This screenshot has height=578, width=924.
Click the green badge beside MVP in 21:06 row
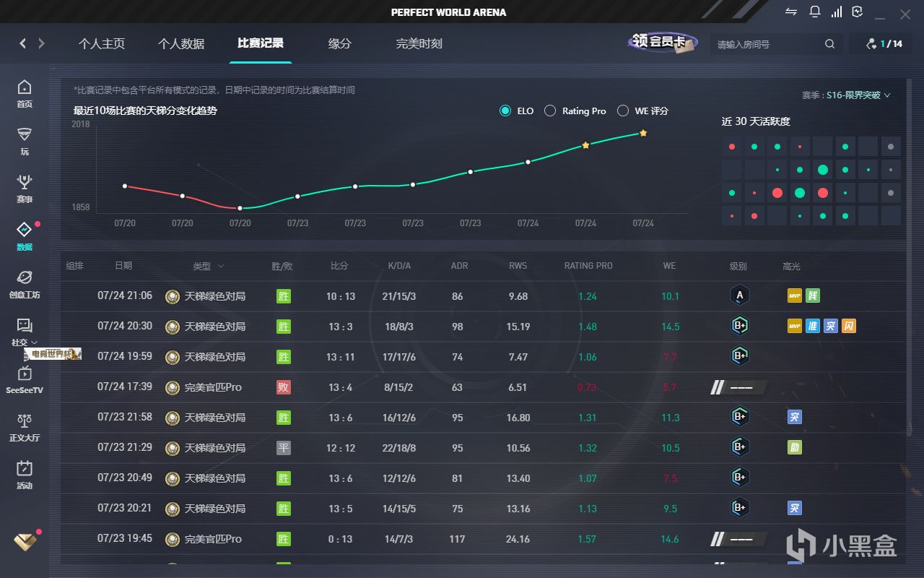point(813,296)
